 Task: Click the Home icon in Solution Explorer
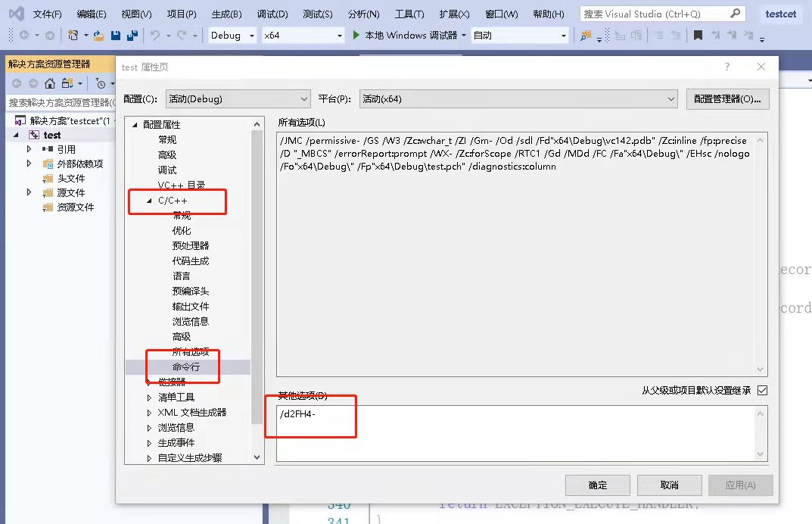tap(50, 83)
